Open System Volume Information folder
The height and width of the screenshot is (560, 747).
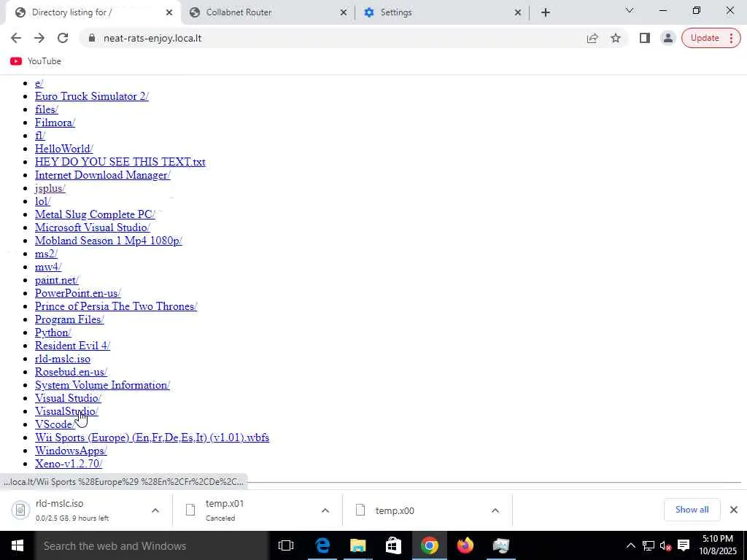click(x=102, y=385)
